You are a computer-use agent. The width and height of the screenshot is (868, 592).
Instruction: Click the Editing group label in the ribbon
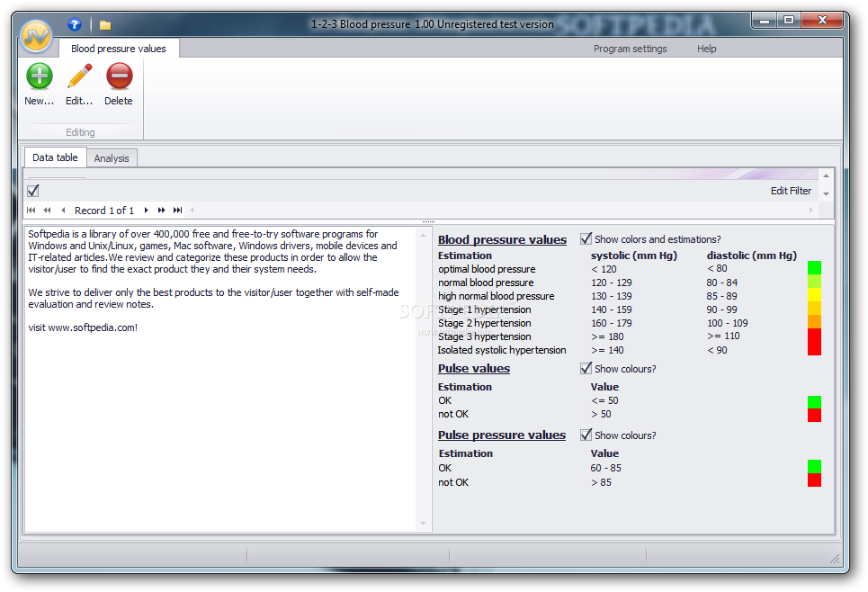click(x=80, y=132)
